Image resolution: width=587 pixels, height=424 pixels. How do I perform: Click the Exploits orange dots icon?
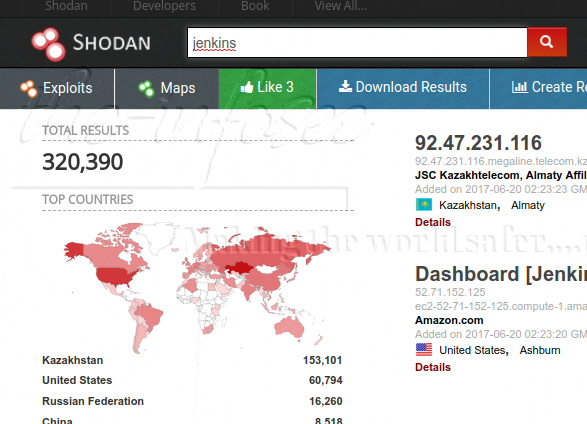pyautogui.click(x=29, y=89)
